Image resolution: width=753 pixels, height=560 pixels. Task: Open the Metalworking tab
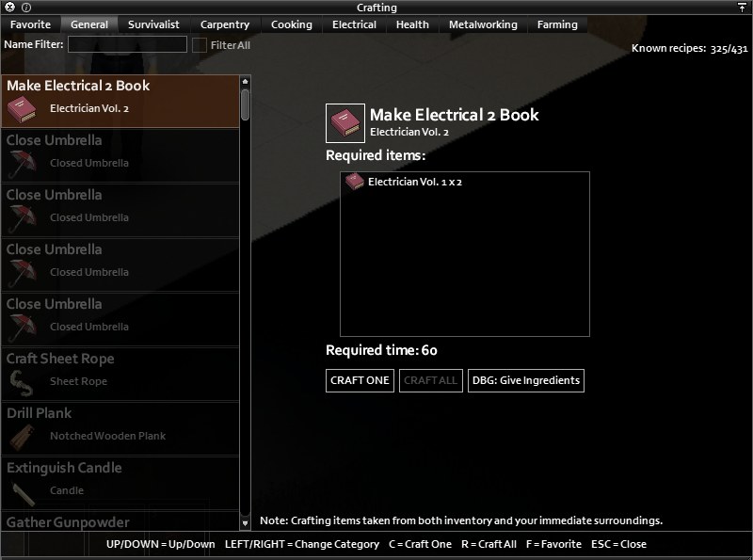click(483, 24)
